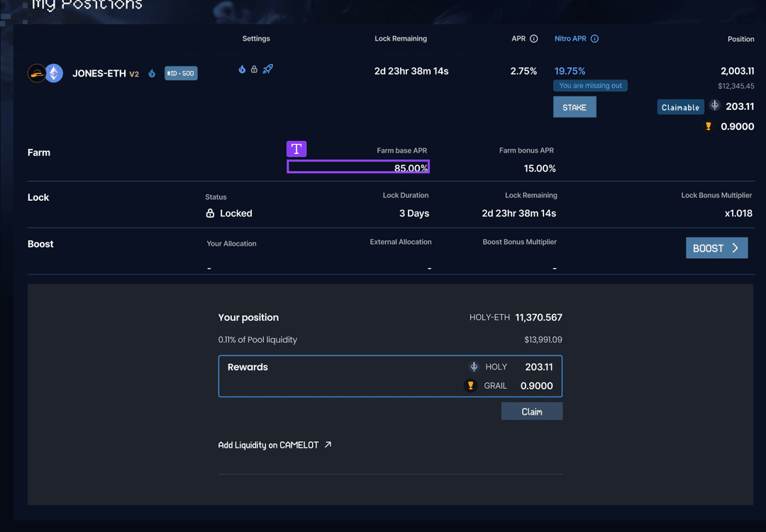Click the 15.00% Farm bonus APR value

[539, 169]
